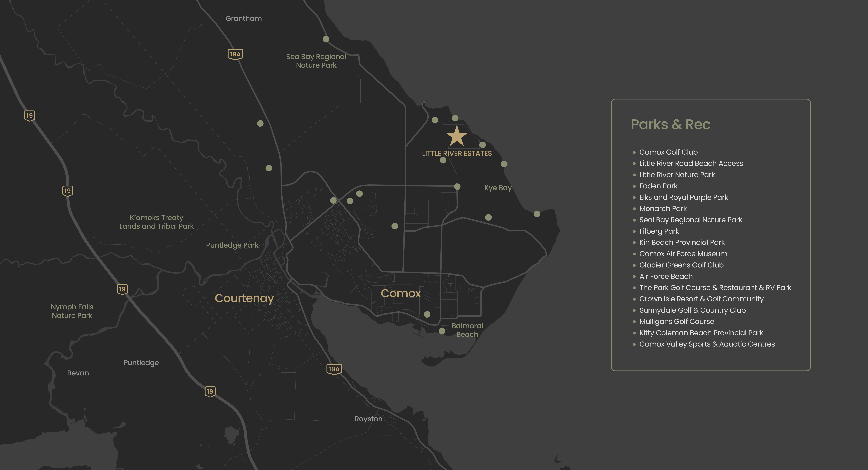This screenshot has height=470, width=868.
Task: Choose Foden Park in the legend list
Action: tap(658, 186)
